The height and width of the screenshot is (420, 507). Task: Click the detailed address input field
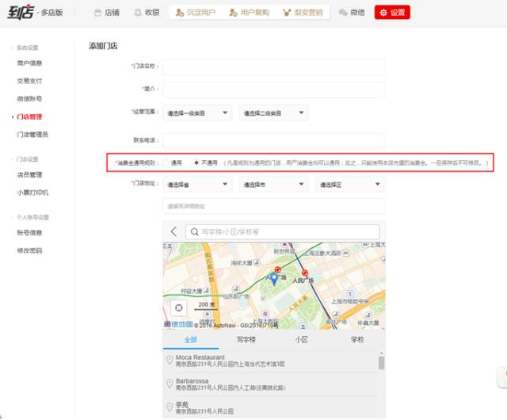tap(274, 206)
